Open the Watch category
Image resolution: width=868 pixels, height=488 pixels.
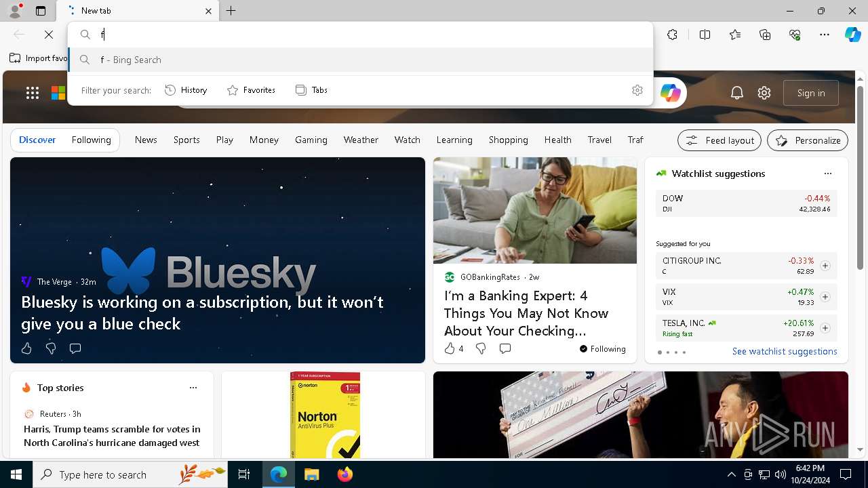click(x=408, y=140)
